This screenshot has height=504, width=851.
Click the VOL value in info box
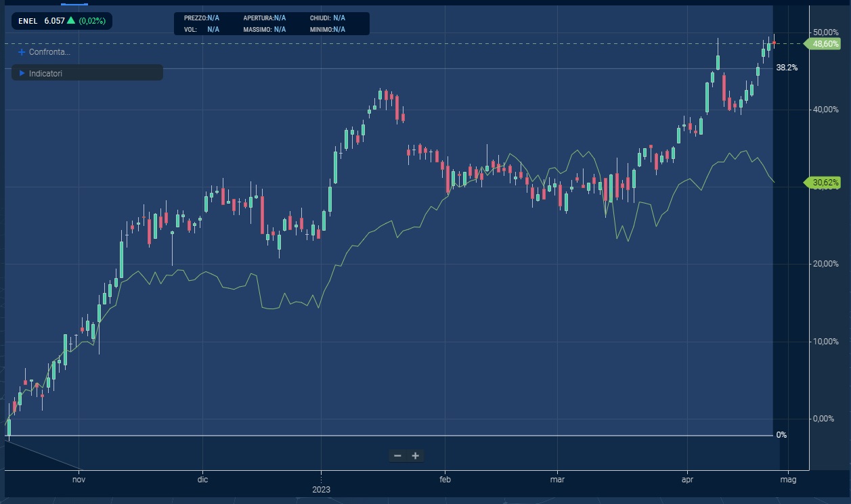coord(213,29)
